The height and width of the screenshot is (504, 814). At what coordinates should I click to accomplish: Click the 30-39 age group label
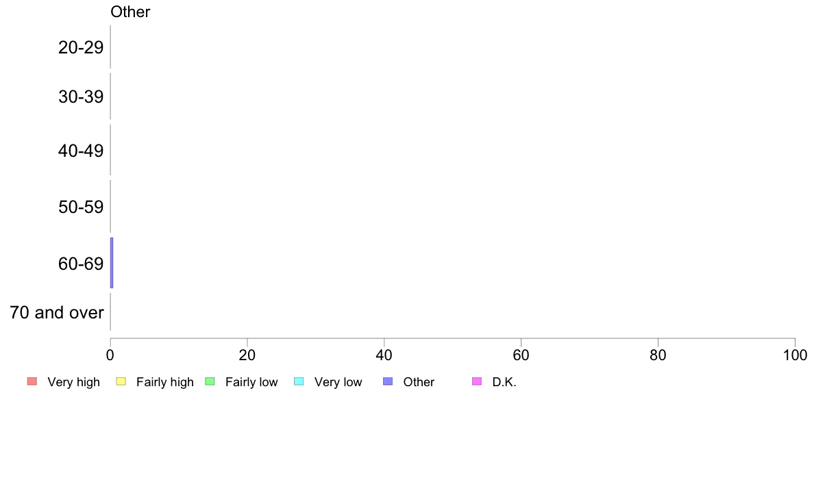[x=81, y=97]
